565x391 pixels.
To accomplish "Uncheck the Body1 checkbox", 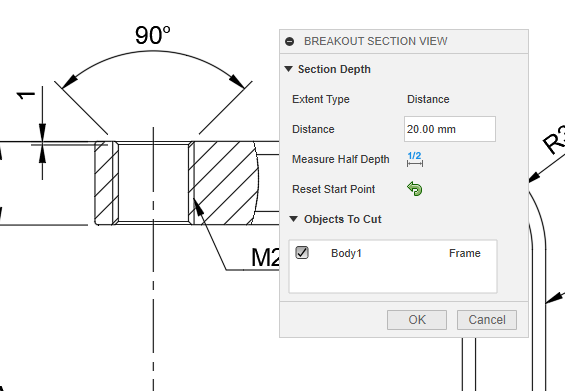I will 302,253.
